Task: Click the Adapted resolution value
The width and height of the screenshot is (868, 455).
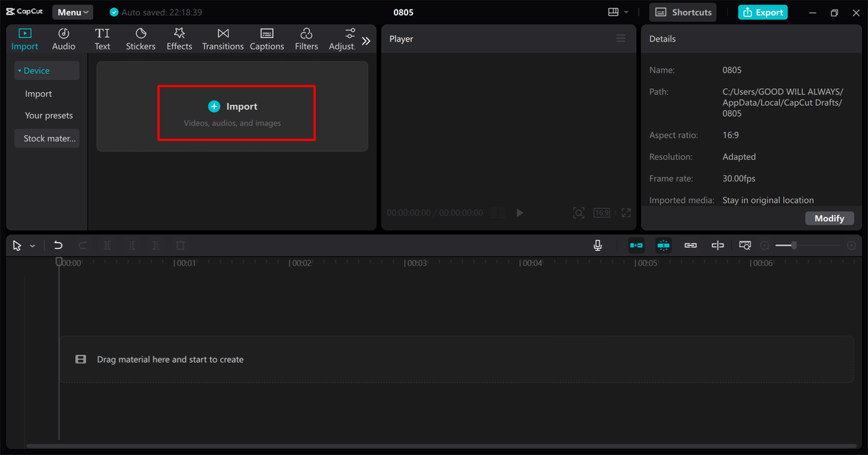Action: tap(739, 157)
